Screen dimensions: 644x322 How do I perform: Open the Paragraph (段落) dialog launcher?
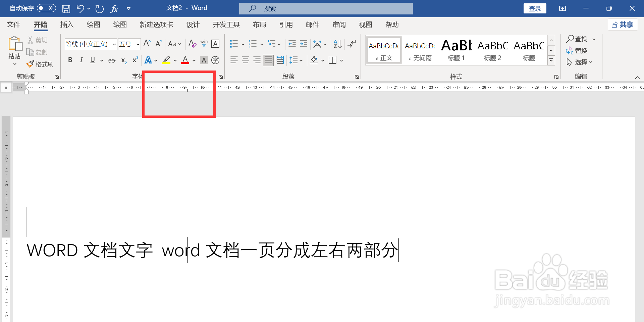click(357, 77)
